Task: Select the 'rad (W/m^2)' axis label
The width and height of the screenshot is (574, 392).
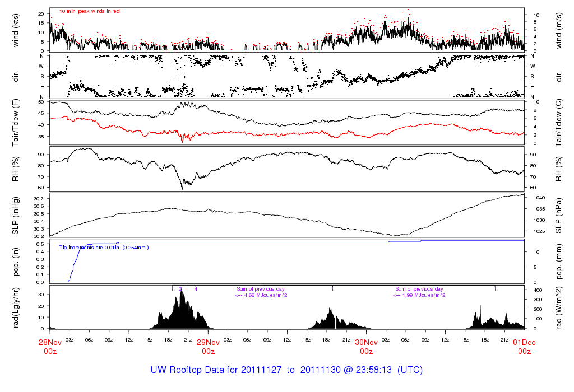Action: tap(559, 307)
